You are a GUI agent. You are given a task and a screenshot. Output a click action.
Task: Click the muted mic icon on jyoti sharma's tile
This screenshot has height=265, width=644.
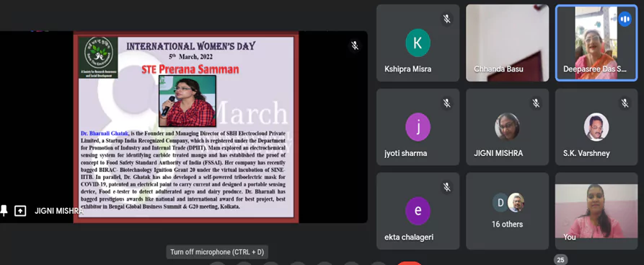coord(447,103)
